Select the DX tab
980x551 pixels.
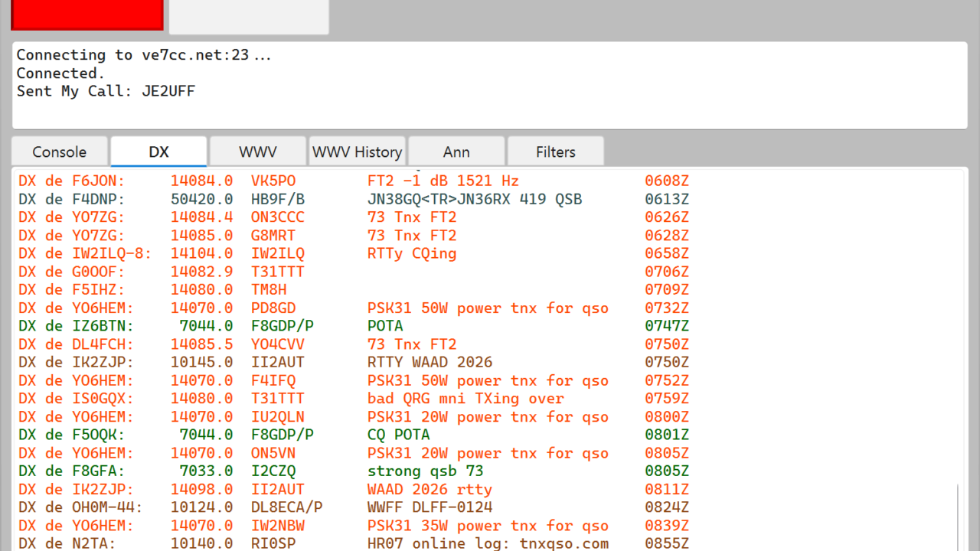point(158,152)
